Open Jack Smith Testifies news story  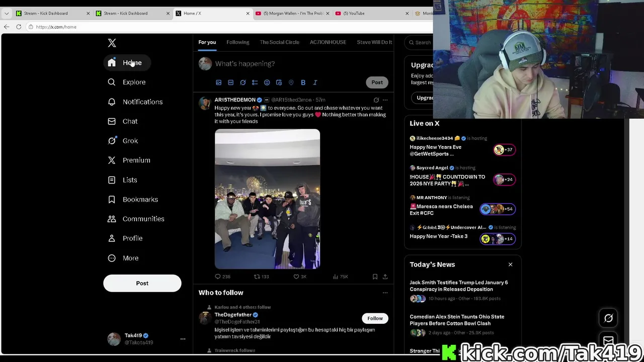pos(462,291)
